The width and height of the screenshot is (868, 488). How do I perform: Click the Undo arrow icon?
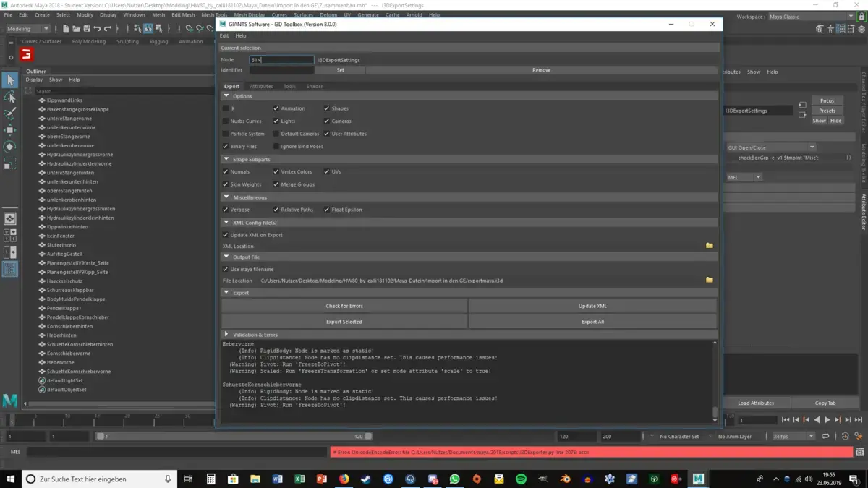pos(97,29)
